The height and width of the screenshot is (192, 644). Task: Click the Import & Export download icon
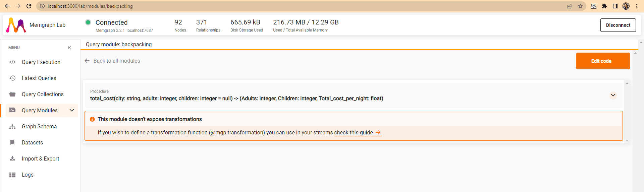[12, 158]
